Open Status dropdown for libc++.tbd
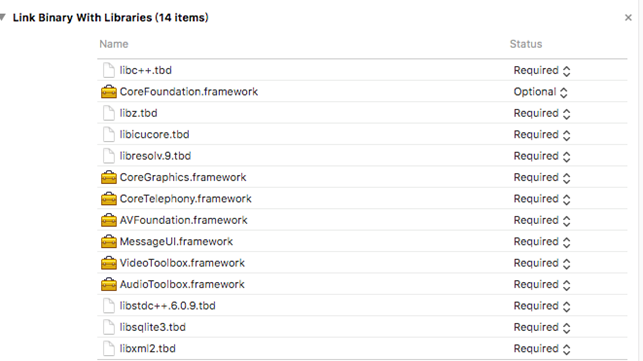Image resolution: width=643 pixels, height=361 pixels. 542,71
